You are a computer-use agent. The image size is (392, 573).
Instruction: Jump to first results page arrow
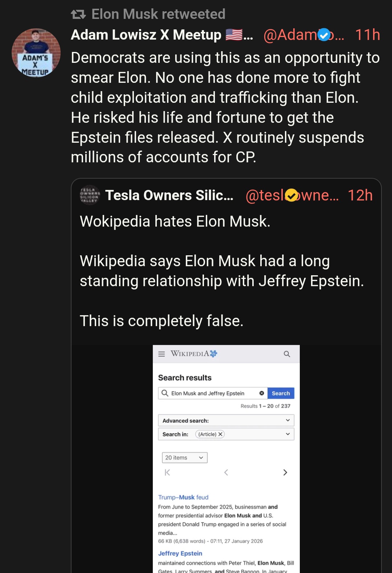click(167, 472)
